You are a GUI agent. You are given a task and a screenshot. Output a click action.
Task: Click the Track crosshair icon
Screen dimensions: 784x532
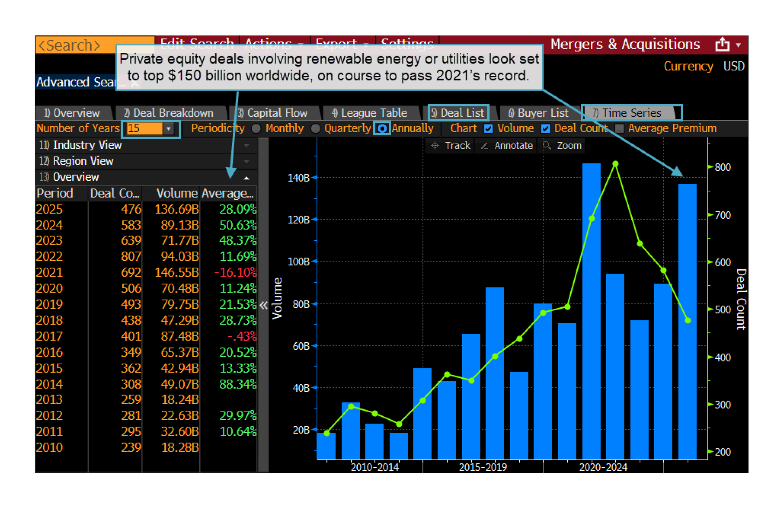click(x=435, y=145)
